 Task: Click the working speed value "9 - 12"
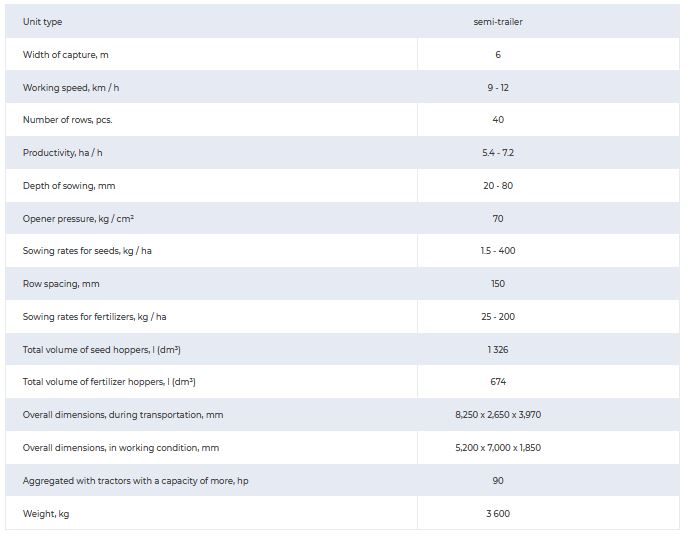498,88
